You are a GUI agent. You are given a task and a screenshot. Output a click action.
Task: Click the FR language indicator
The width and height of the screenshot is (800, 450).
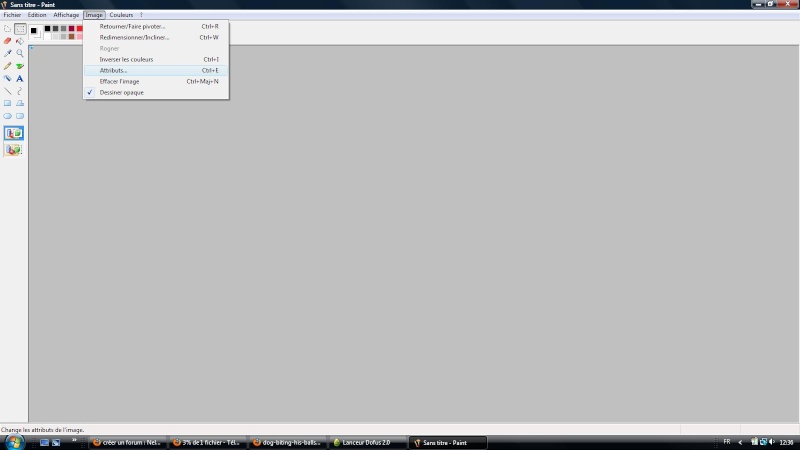click(727, 442)
